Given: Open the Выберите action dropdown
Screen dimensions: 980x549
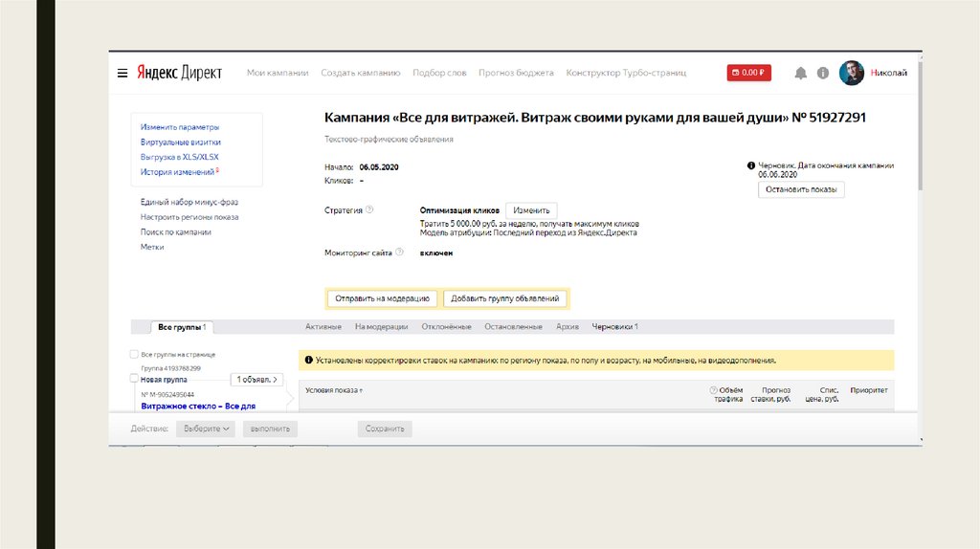Looking at the screenshot, I should pos(206,429).
